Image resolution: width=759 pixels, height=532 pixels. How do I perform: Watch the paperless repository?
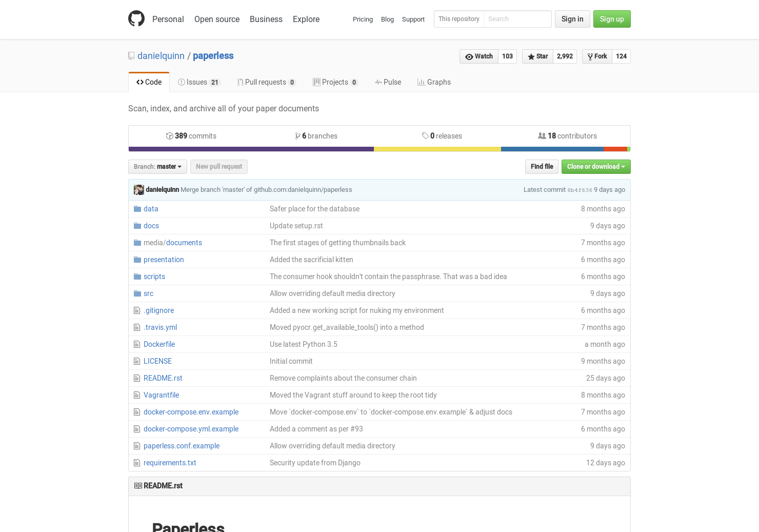pos(479,56)
